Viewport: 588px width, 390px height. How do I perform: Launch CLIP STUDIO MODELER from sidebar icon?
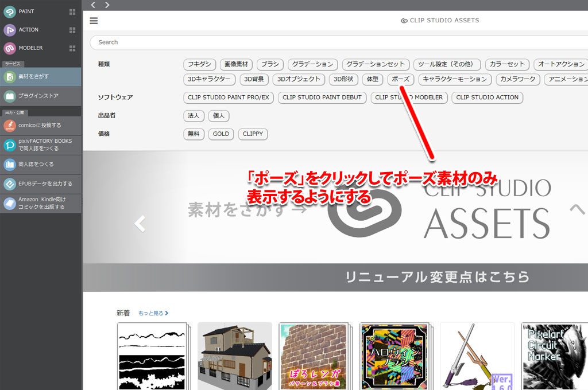(x=10, y=48)
